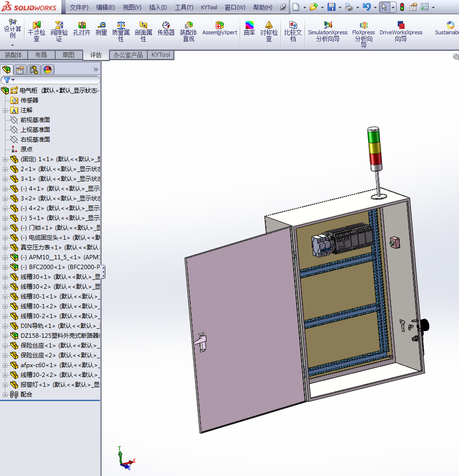Open the Options dropdown arrow
Viewport: 459px width, 476px height.
[x=433, y=7]
